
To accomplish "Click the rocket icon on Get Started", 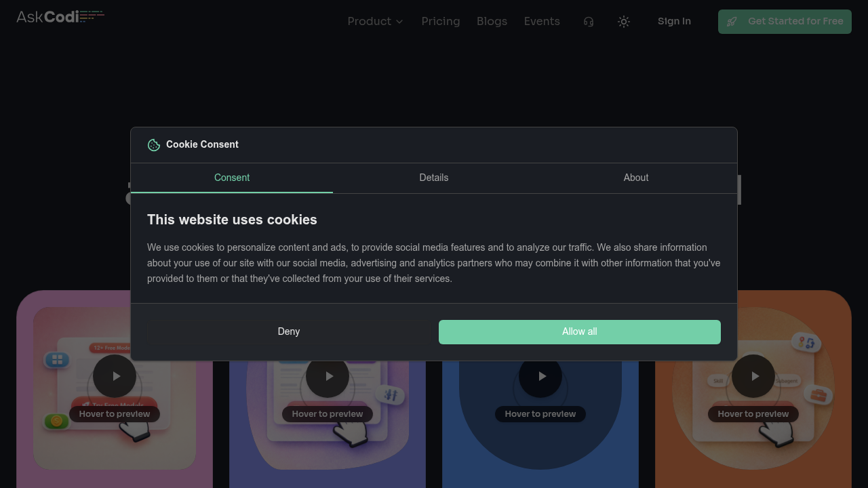I will tap(732, 22).
